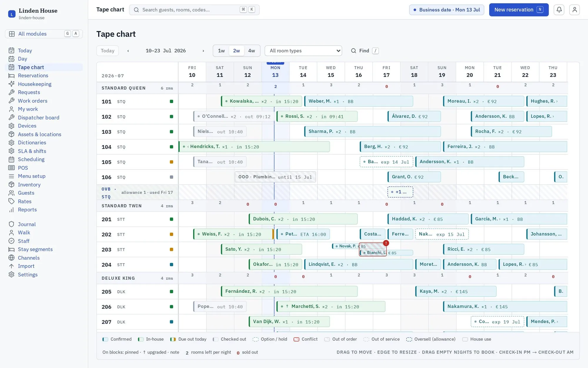The width and height of the screenshot is (588, 368).
Task: Open the Weber, M. reservation block
Action: (x=358, y=101)
